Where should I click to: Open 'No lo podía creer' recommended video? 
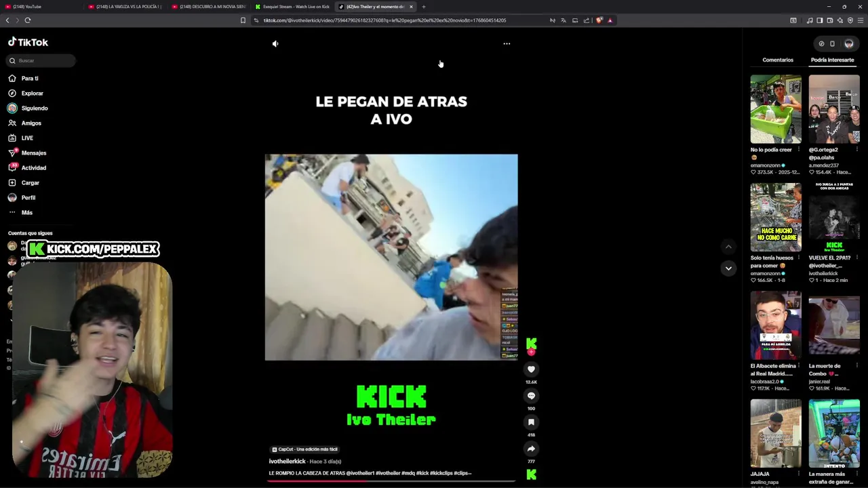tap(776, 109)
